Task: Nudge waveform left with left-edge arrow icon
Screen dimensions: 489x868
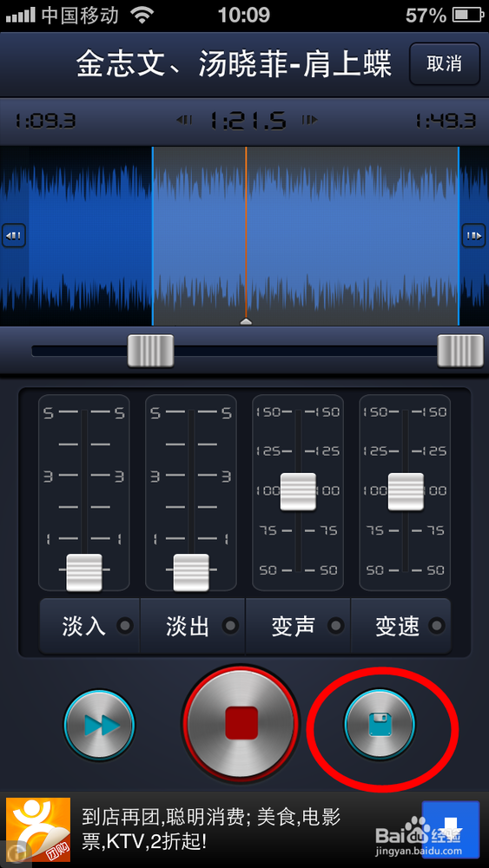Action: [13, 236]
